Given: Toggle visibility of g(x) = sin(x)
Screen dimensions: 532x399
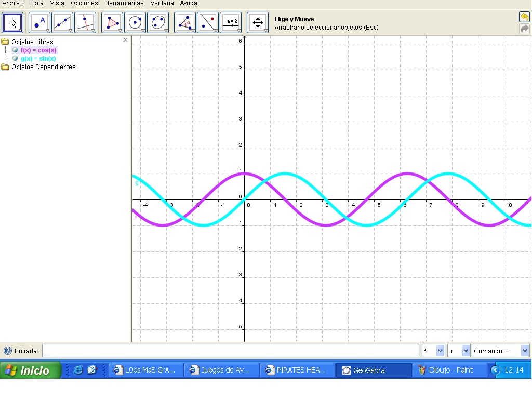Looking at the screenshot, I should [x=15, y=58].
